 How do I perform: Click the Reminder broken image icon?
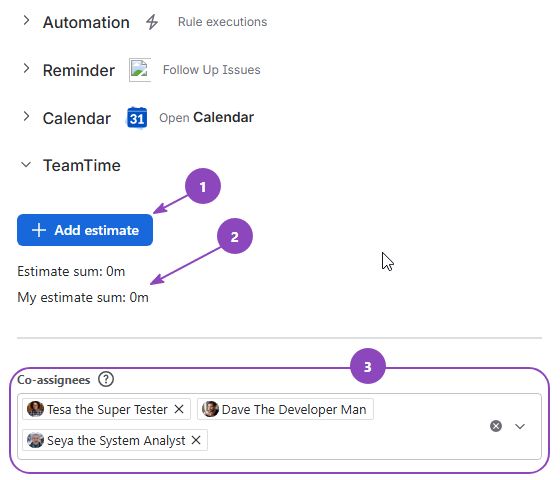pyautogui.click(x=140, y=70)
